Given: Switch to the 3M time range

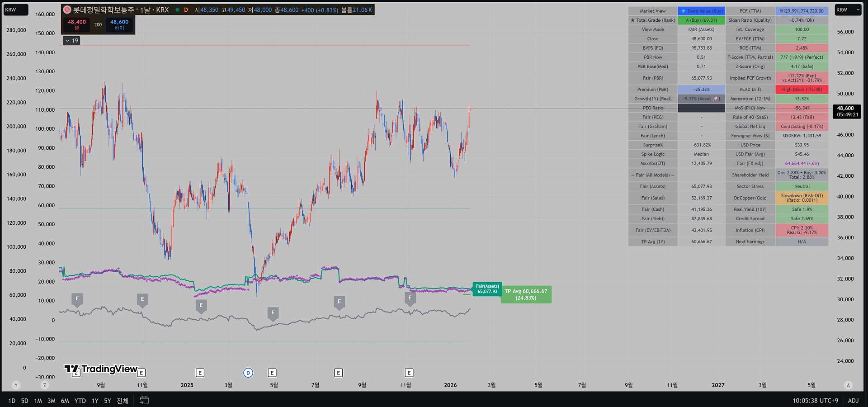Looking at the screenshot, I should tap(52, 401).
